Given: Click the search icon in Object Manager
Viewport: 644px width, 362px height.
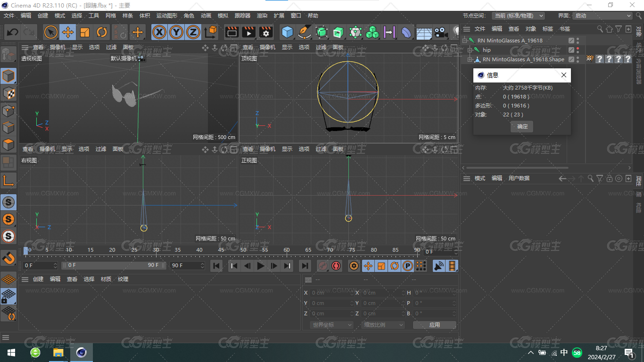Looking at the screenshot, I should click(x=600, y=29).
